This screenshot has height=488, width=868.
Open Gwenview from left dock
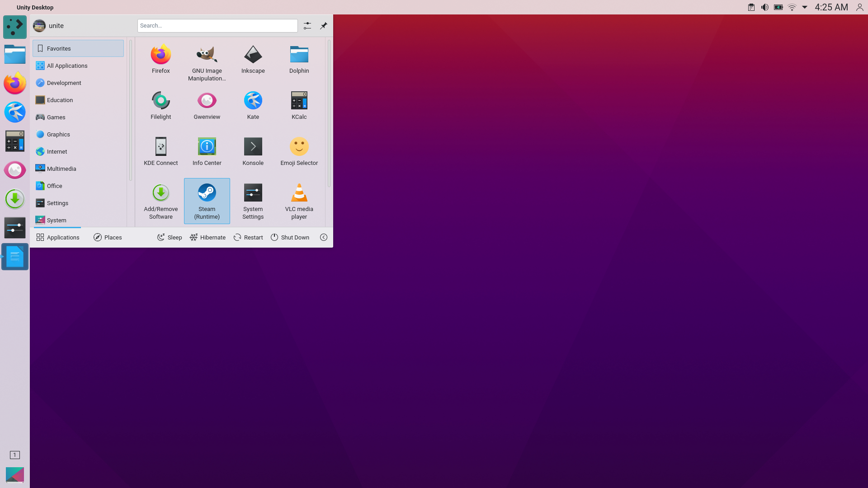15,170
